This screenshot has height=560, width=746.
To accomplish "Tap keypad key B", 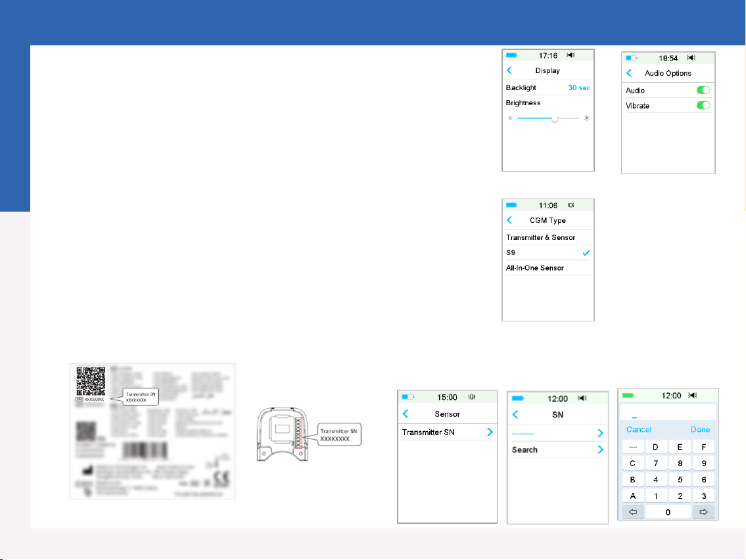I will (x=633, y=480).
